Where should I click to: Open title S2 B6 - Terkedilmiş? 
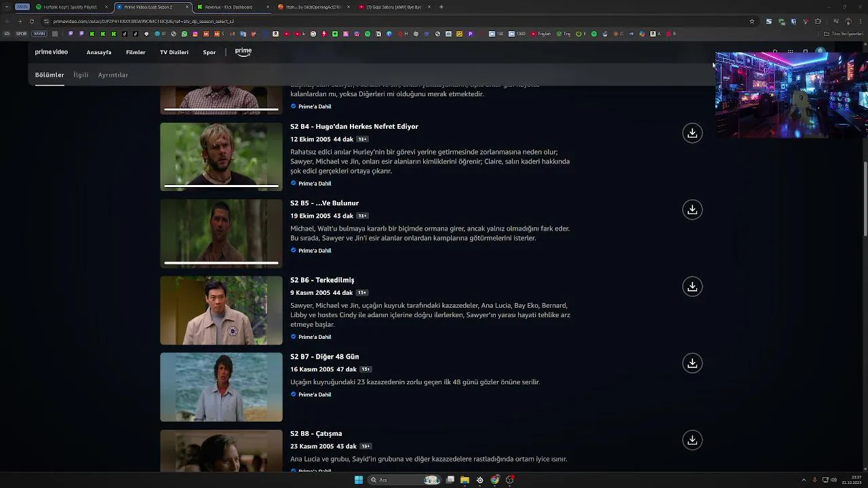click(322, 280)
